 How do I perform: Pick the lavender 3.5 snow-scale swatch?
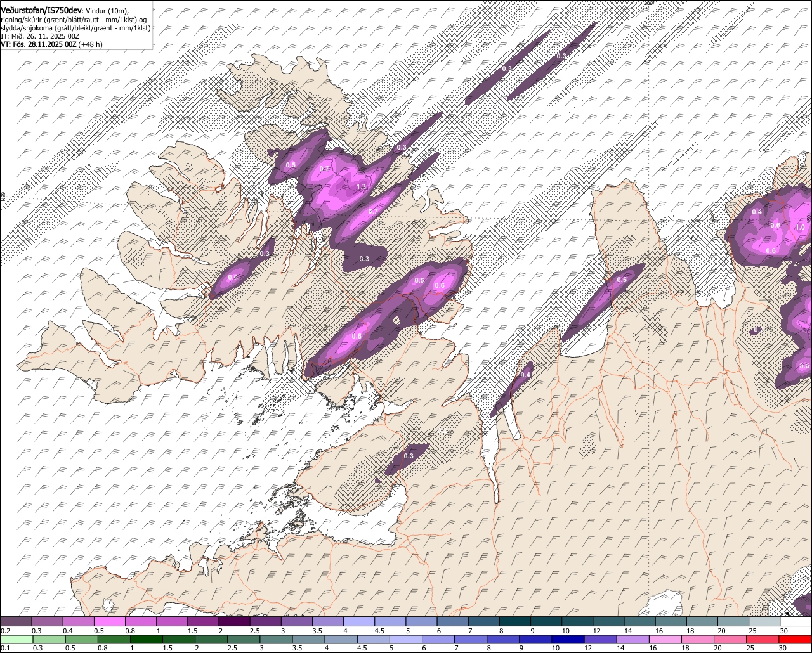327,621
